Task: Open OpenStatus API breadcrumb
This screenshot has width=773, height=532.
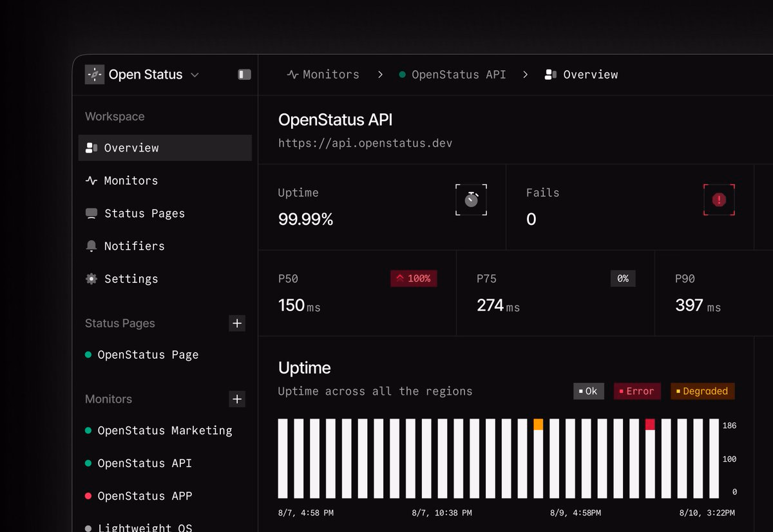Action: (x=459, y=75)
